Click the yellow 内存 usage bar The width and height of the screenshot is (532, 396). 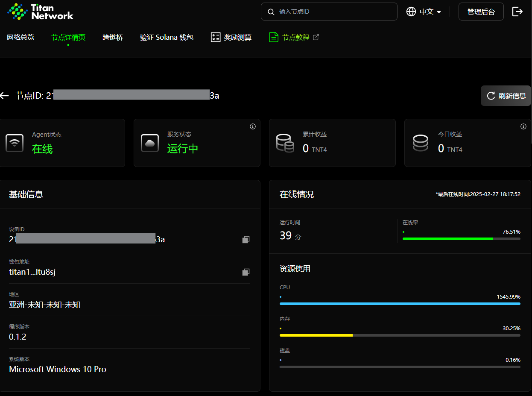[400, 335]
